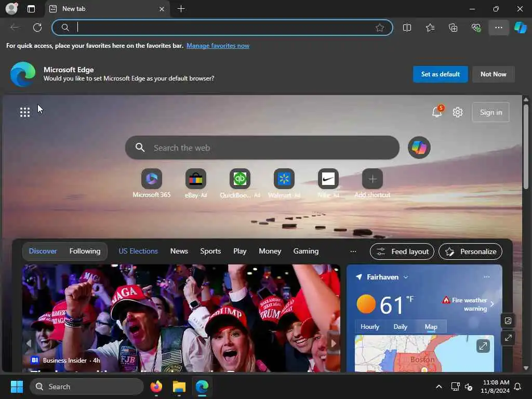This screenshot has height=399, width=532.
Task: Open the apps grid launcher
Action: tap(25, 112)
